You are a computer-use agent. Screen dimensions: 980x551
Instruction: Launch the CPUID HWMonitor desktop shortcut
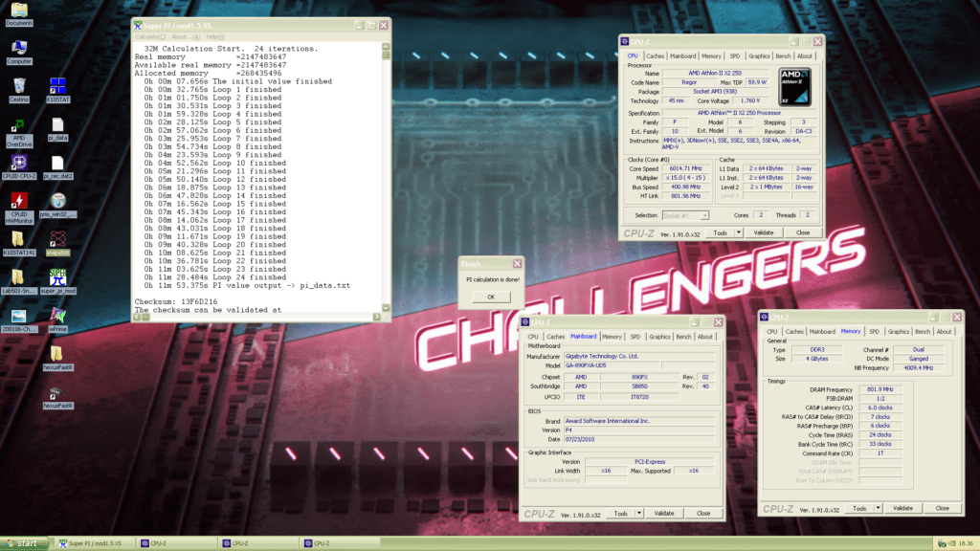click(x=19, y=209)
